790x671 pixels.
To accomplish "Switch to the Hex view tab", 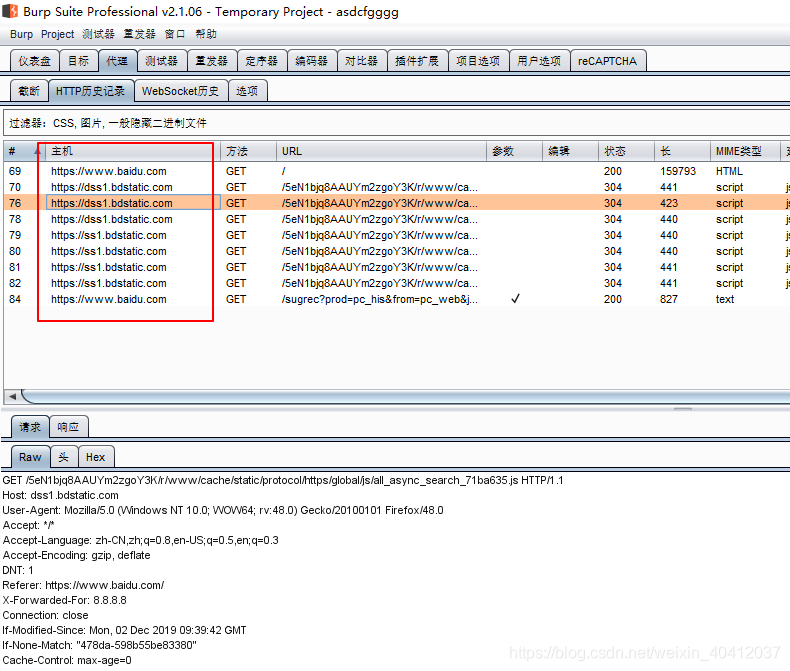I will [x=96, y=457].
